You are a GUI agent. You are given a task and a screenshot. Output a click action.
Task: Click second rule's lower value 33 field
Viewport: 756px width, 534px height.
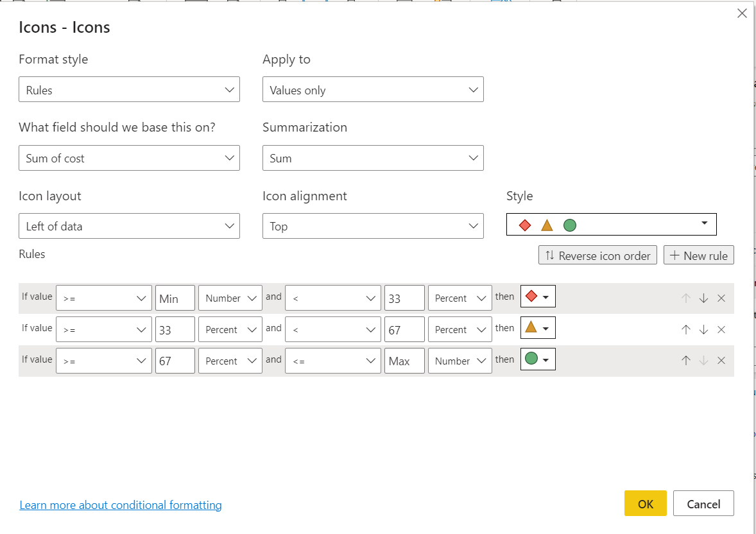pyautogui.click(x=175, y=329)
